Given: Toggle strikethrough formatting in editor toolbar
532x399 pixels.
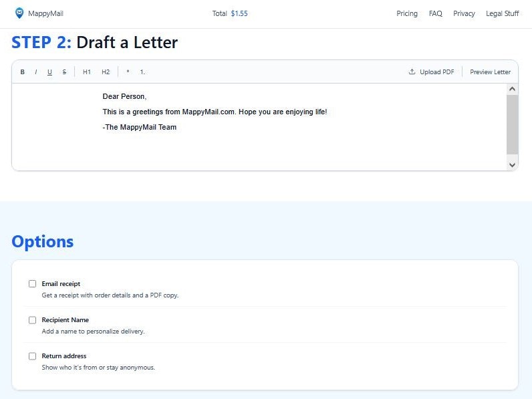Looking at the screenshot, I should (x=64, y=72).
